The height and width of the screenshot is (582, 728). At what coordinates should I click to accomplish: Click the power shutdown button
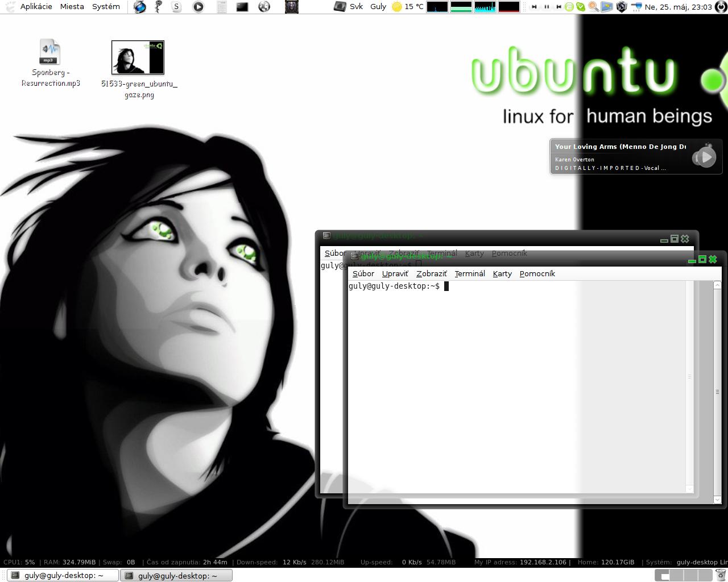pyautogui.click(x=721, y=7)
